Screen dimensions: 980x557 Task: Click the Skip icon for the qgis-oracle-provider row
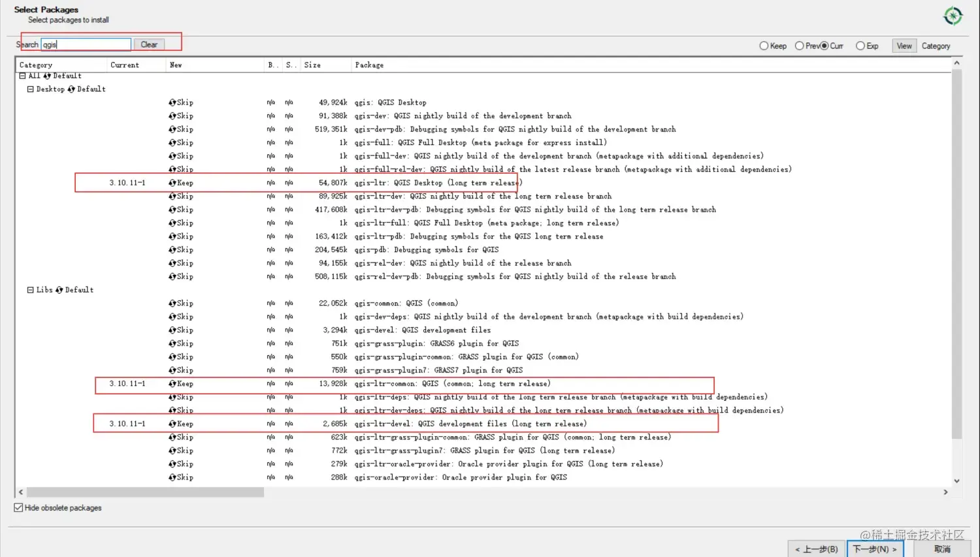[172, 477]
